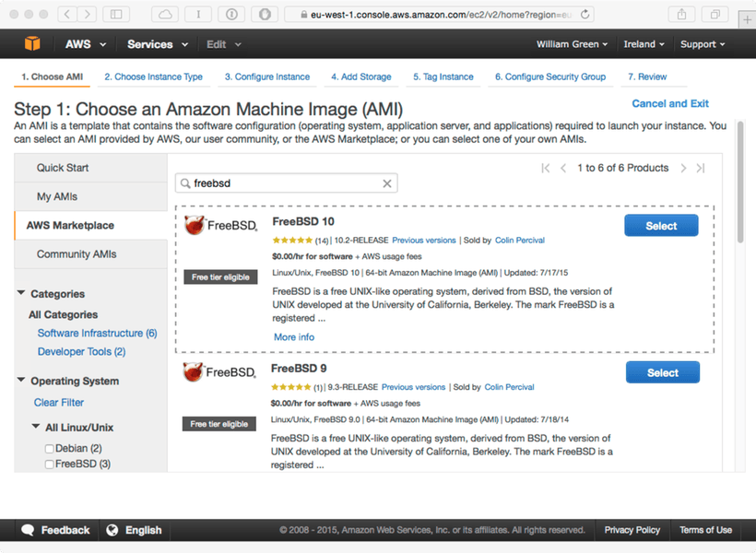The width and height of the screenshot is (756, 553).
Task: Click the globe language icon
Action: [112, 530]
